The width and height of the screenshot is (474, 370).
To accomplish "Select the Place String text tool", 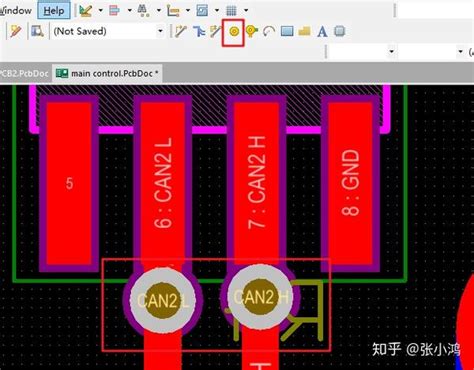I will [322, 32].
